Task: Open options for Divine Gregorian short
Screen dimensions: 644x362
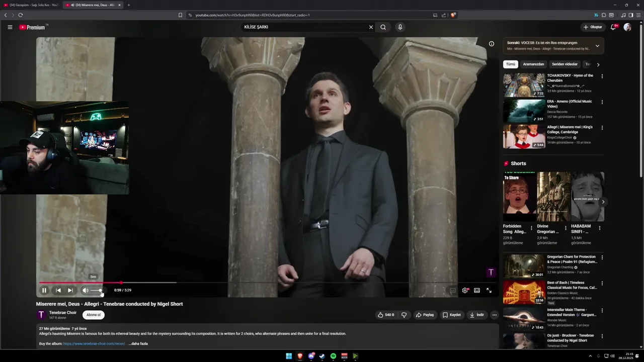Action: pyautogui.click(x=566, y=228)
